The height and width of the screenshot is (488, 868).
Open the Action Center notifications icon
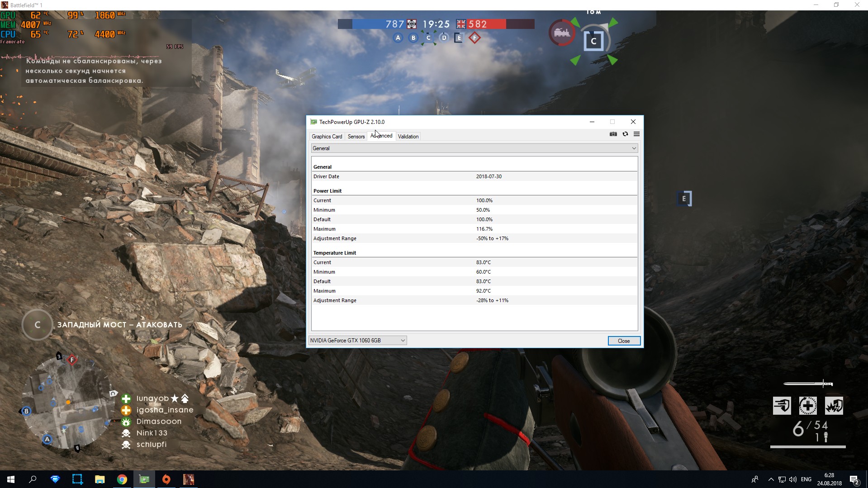854,479
